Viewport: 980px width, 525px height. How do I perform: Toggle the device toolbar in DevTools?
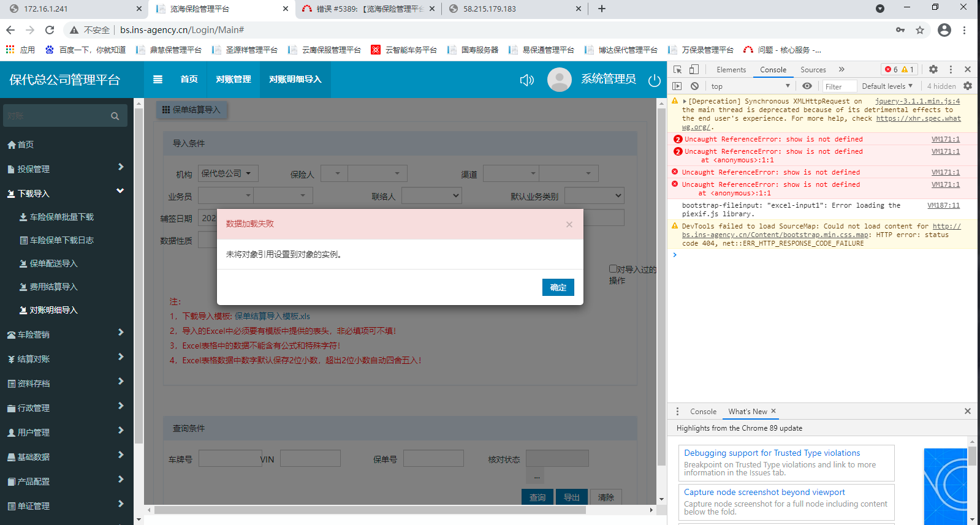tap(694, 69)
